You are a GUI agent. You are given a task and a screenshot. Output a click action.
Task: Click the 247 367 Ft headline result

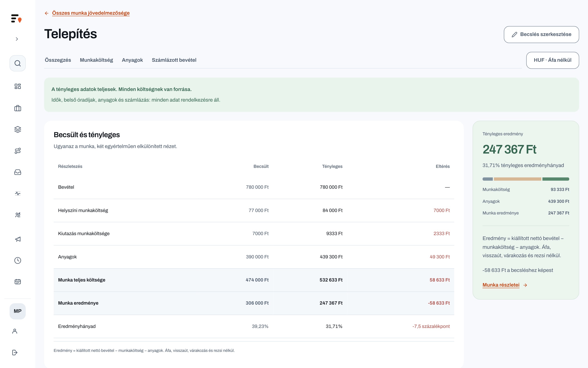[509, 149]
